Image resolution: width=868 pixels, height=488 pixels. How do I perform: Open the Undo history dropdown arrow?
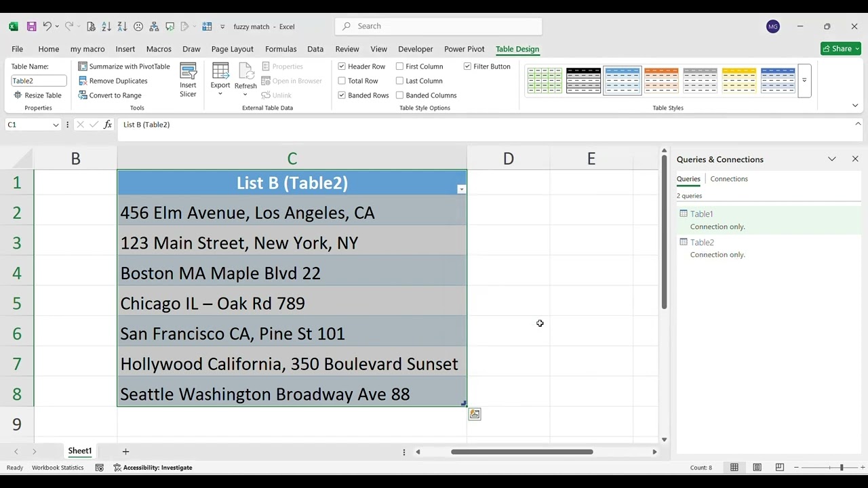(57, 26)
